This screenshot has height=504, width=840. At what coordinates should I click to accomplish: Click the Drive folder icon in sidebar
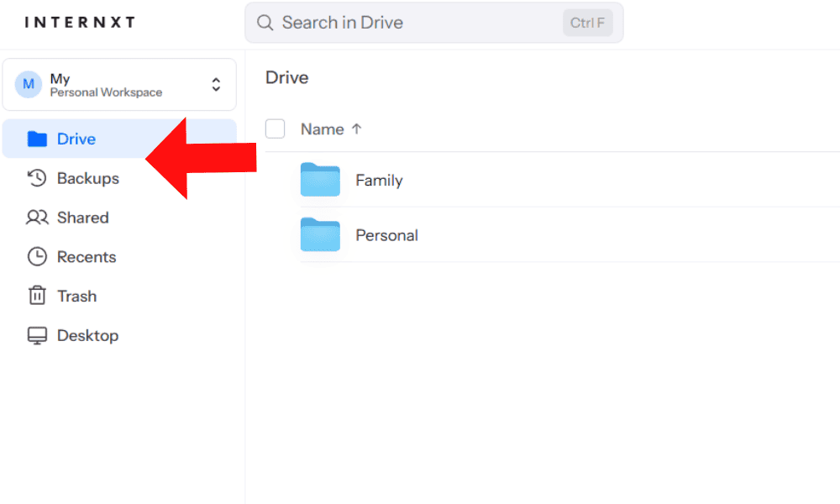[x=37, y=139]
